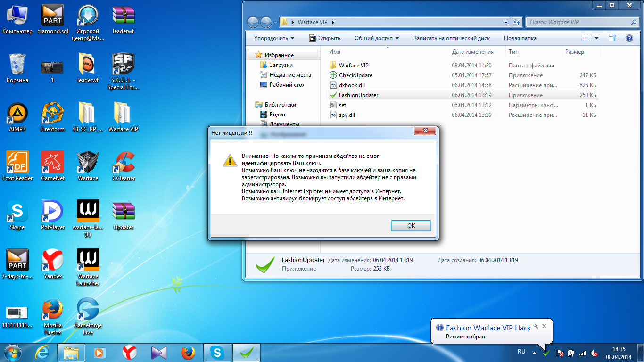Screen dimensions: 644x362
Task: Click the Explorer back navigation button
Action: point(253,22)
